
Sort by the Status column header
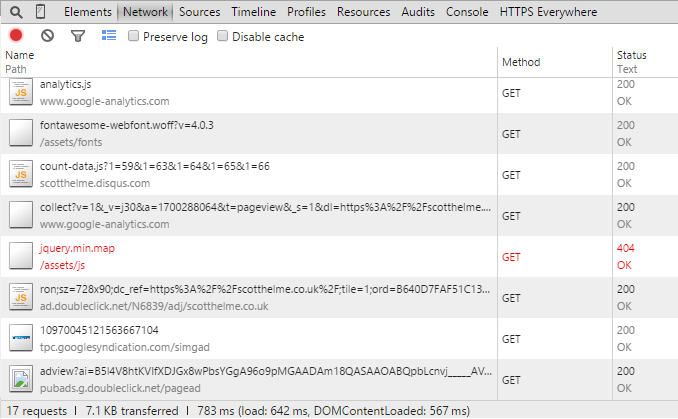(x=631, y=55)
